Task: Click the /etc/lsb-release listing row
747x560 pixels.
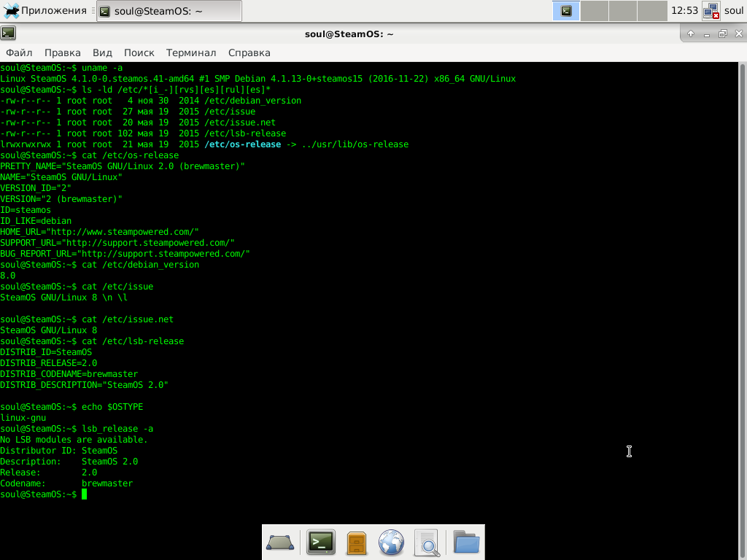Action: (x=143, y=133)
